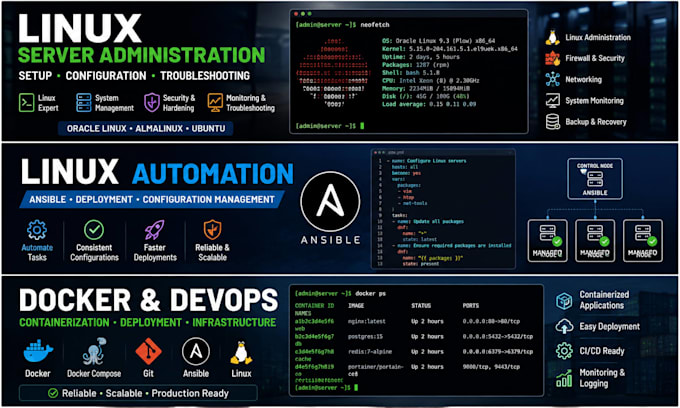Select the Monitoring & Logging bar chart icon
The image size is (680, 408).
564,378
